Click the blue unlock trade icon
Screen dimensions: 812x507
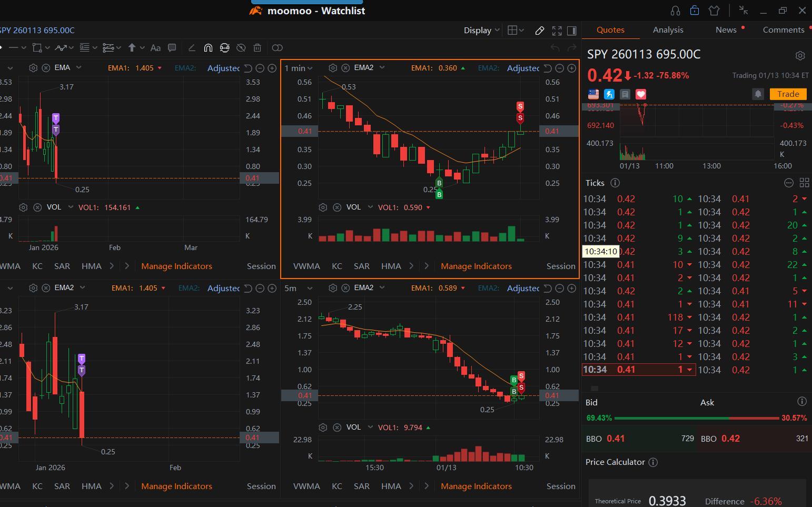[695, 11]
